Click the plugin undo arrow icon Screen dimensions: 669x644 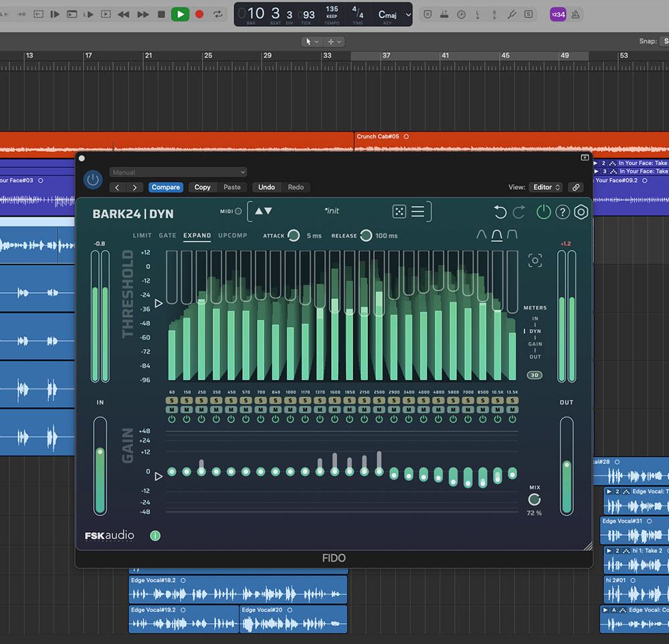500,212
